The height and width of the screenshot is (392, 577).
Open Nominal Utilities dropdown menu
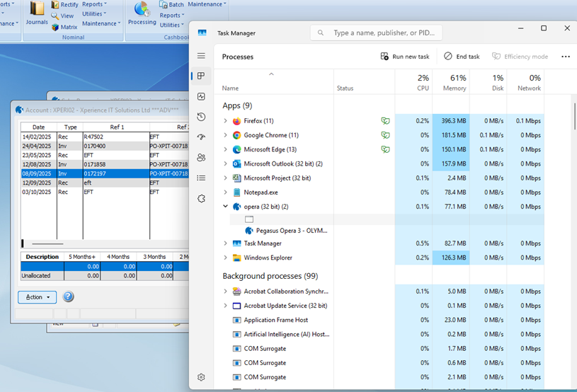point(94,14)
